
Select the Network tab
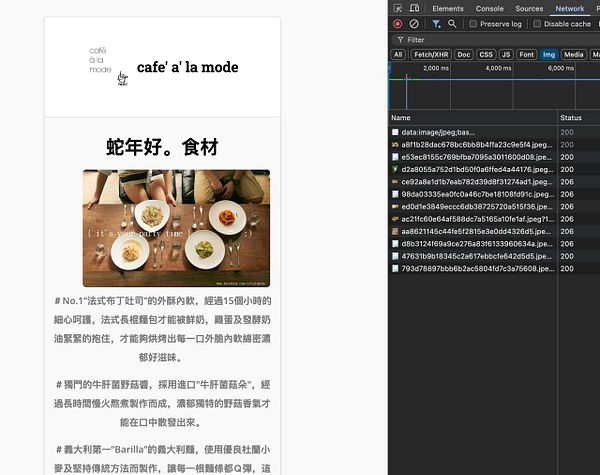(569, 8)
